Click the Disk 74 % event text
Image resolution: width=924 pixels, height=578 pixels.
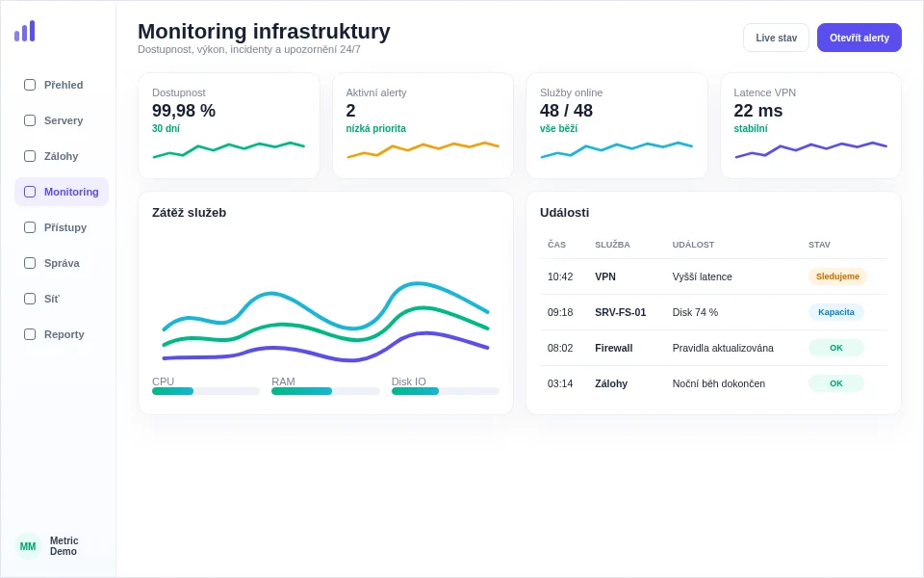695,312
